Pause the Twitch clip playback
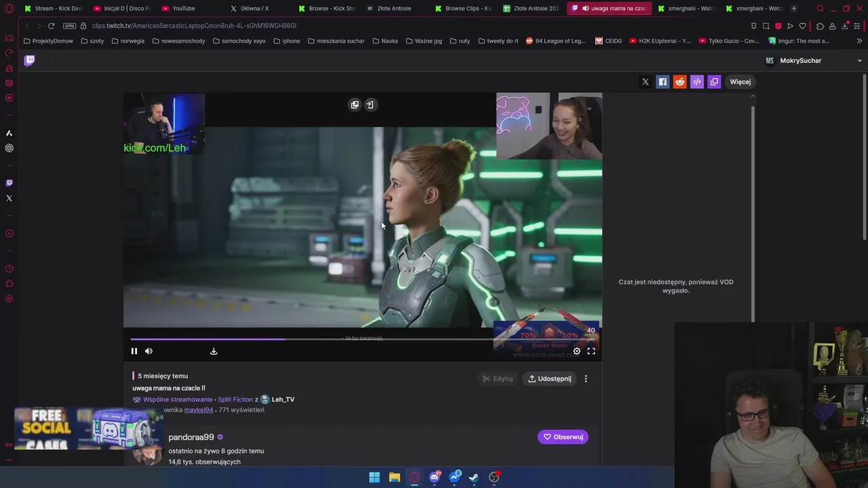The image size is (868, 488). click(x=134, y=351)
